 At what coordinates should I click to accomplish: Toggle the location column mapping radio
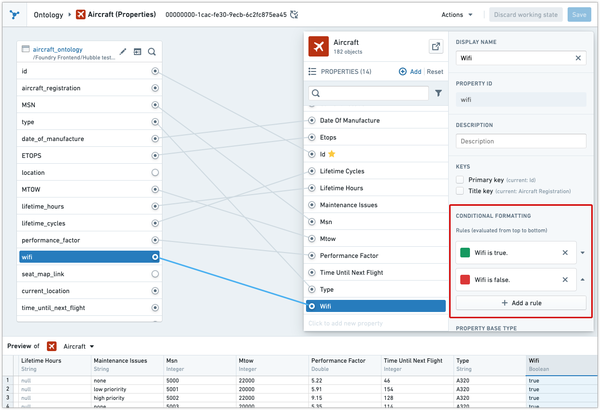tap(155, 173)
